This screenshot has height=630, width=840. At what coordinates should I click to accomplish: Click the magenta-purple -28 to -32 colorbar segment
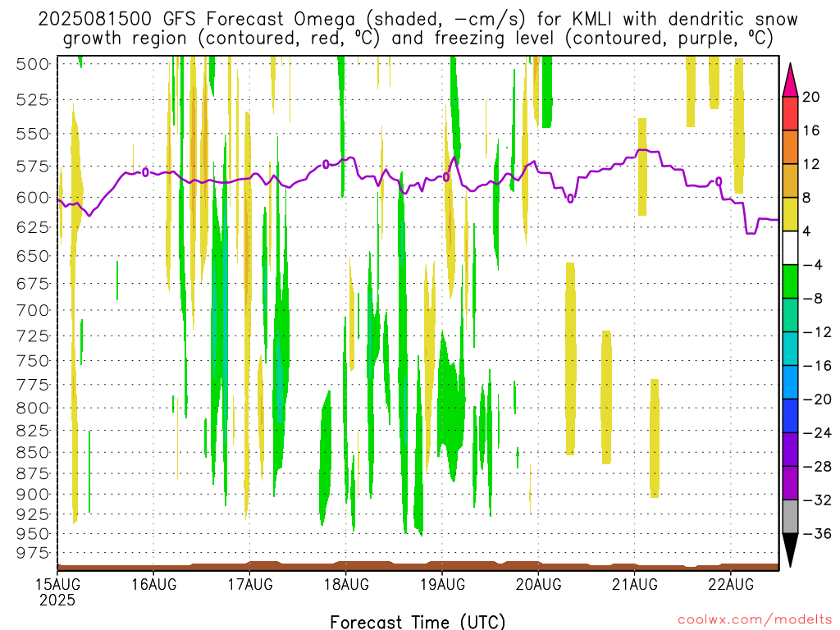[x=790, y=482]
